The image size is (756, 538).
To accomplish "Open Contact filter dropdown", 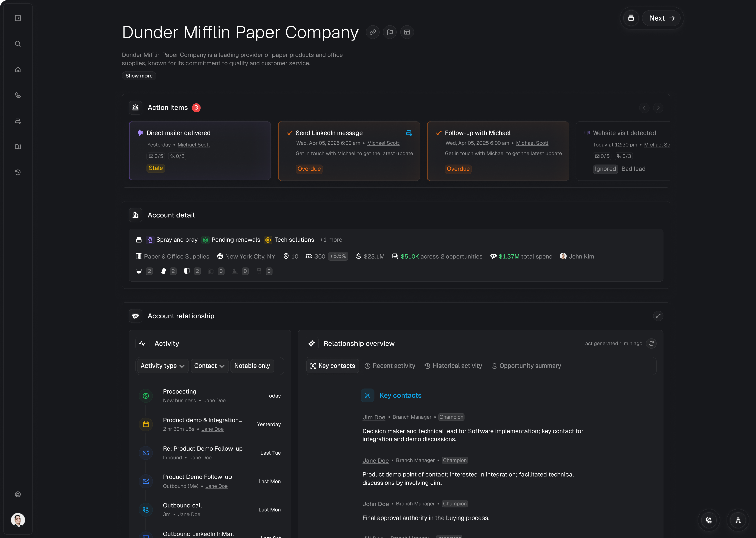I will point(209,366).
